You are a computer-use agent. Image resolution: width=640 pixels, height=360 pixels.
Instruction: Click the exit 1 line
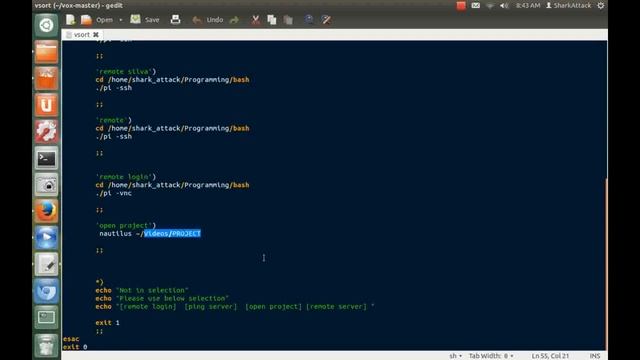[x=107, y=322]
